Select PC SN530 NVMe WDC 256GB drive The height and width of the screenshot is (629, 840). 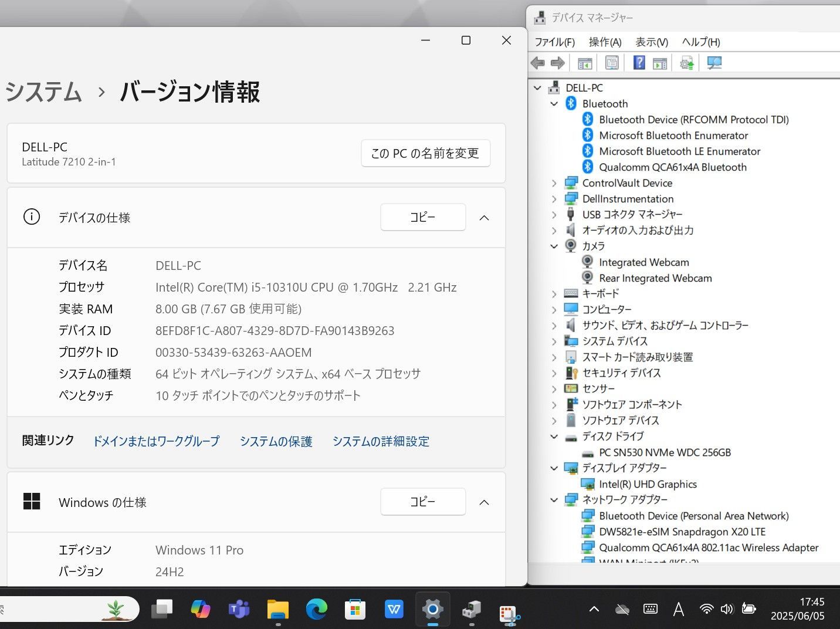pyautogui.click(x=665, y=452)
